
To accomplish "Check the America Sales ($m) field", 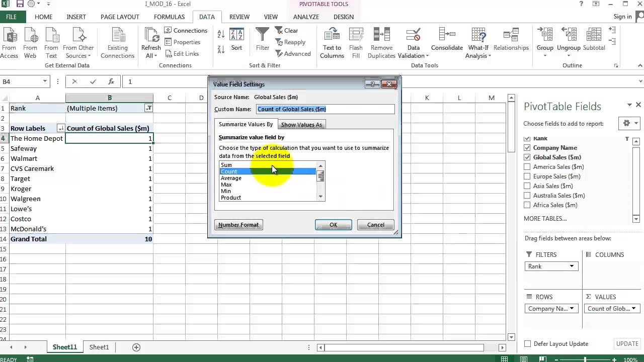I will pos(527,167).
